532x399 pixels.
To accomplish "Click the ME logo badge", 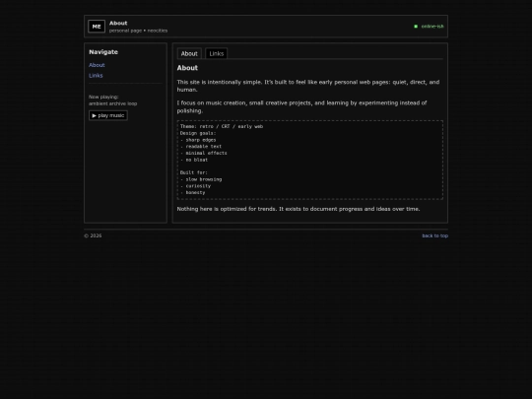I will 97,27.
